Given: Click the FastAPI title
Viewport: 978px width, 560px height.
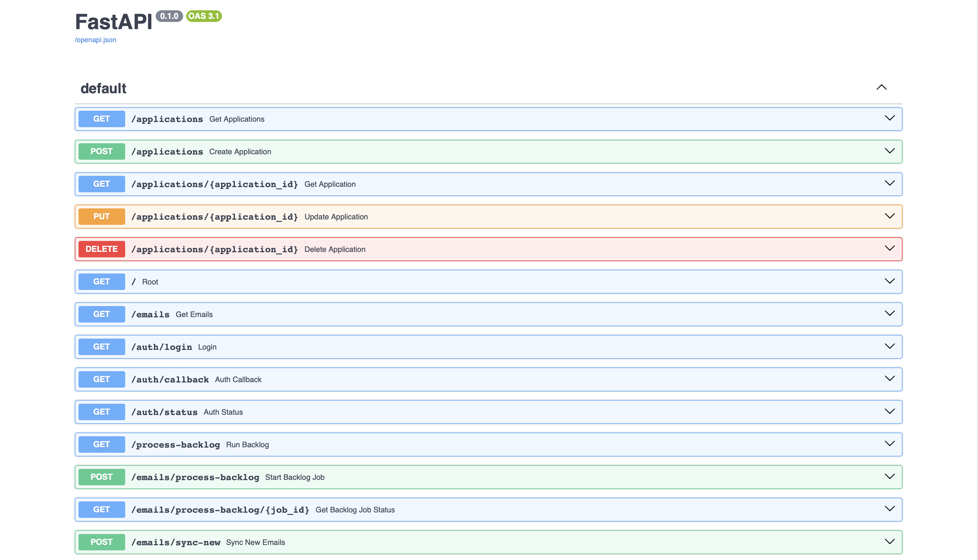Looking at the screenshot, I should [114, 22].
